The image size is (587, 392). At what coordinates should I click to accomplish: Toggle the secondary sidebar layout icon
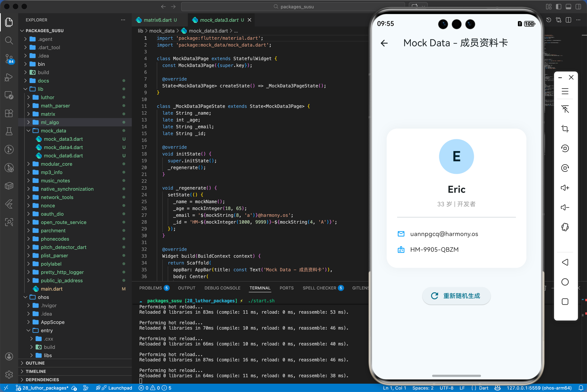[578, 7]
